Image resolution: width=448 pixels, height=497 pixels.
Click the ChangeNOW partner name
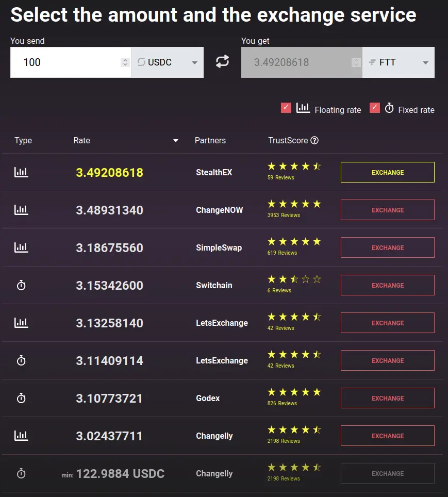pyautogui.click(x=220, y=210)
